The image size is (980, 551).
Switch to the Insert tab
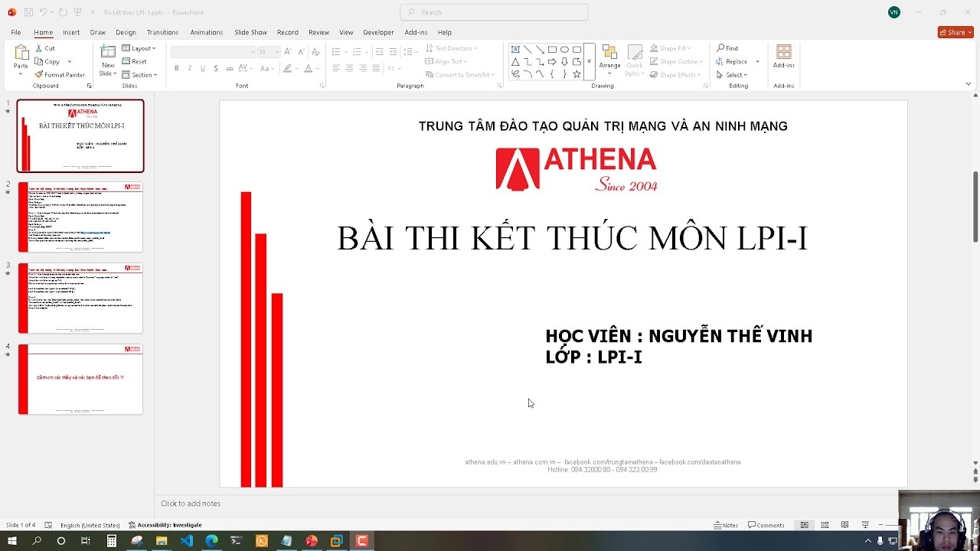pos(71,32)
